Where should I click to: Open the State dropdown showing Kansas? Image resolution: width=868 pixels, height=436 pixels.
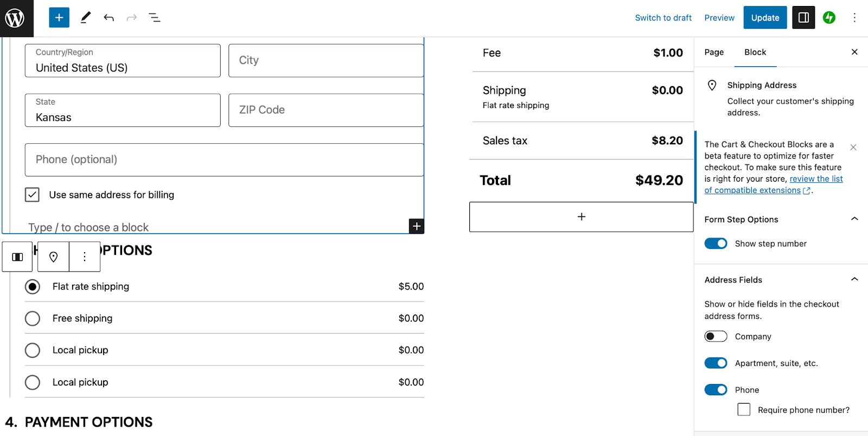pyautogui.click(x=123, y=110)
